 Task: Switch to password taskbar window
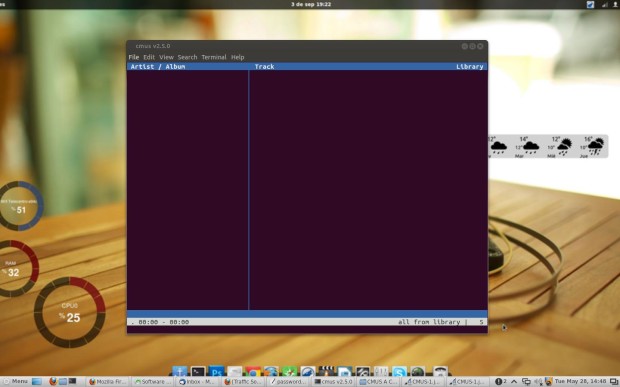click(288, 382)
